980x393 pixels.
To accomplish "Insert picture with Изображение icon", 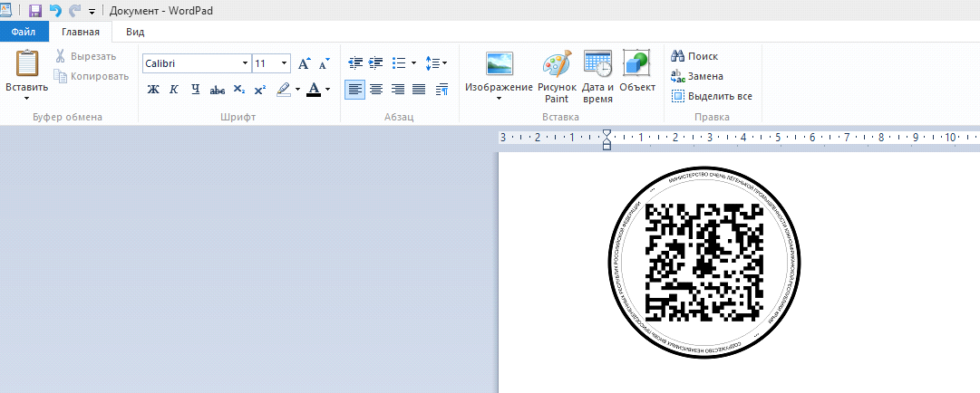I will tap(500, 63).
